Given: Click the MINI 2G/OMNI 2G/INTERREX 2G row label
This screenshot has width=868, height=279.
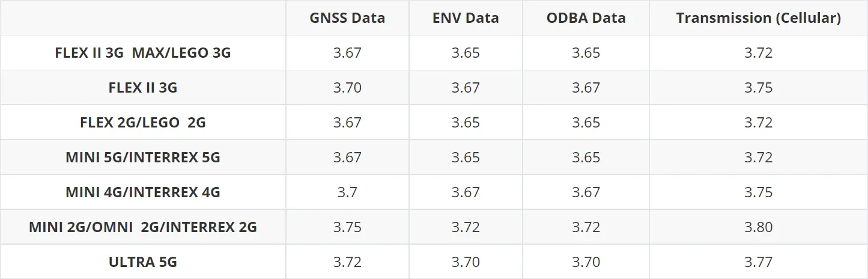Looking at the screenshot, I should (x=143, y=227).
